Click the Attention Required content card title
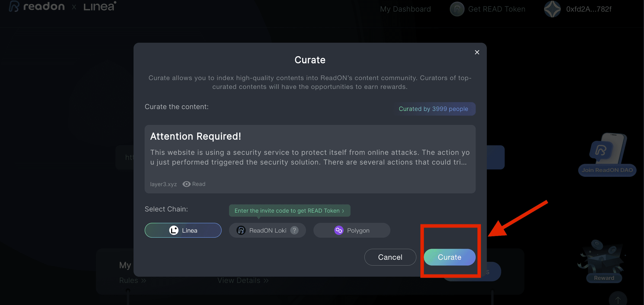Viewport: 644px width, 305px height. (x=195, y=136)
